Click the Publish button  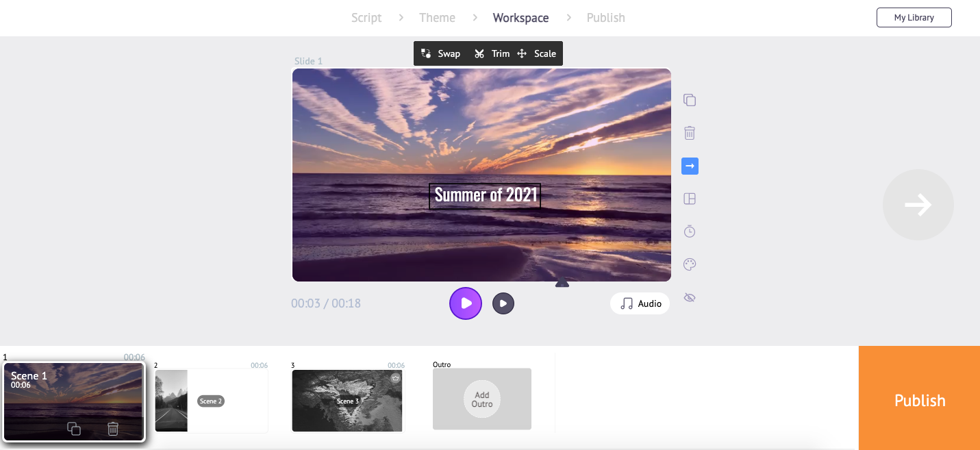[919, 400]
